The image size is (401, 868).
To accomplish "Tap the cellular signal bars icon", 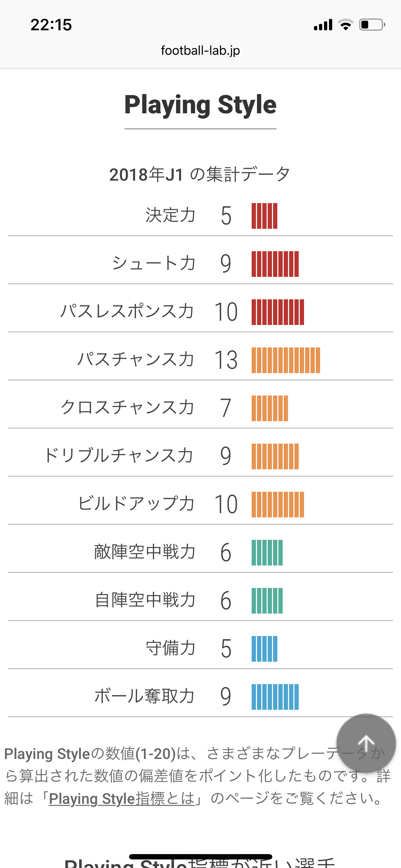I will (x=323, y=25).
